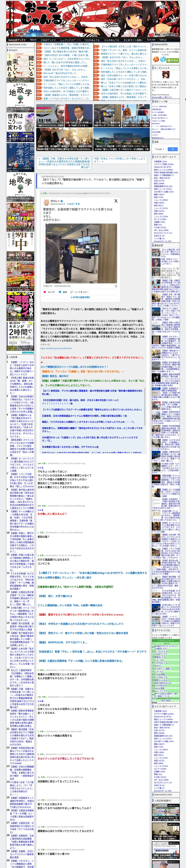
Task: Open the talk.jp nav link
Action: tap(163, 40)
